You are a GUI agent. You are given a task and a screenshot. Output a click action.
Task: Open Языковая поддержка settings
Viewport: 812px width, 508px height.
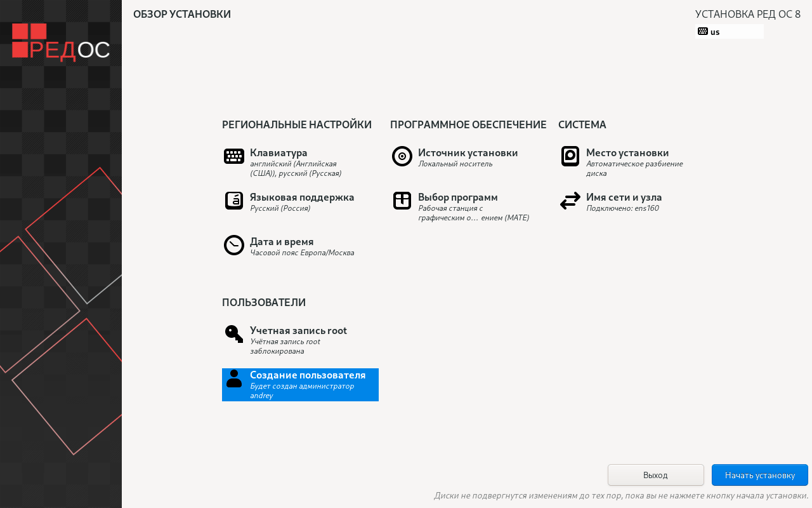(302, 197)
